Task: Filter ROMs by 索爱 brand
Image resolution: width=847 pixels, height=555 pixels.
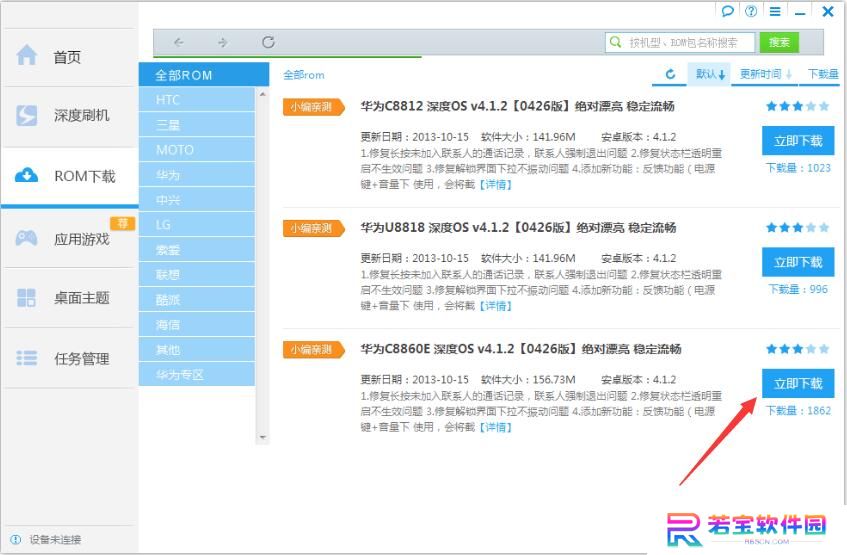Action: point(197,250)
